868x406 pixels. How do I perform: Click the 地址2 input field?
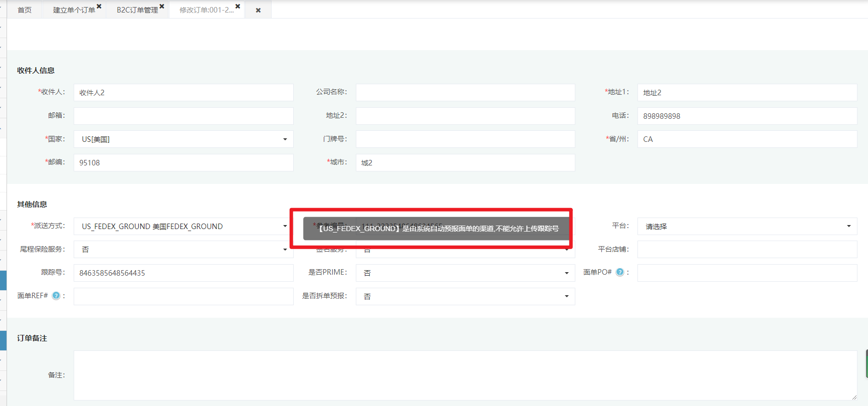tap(465, 116)
